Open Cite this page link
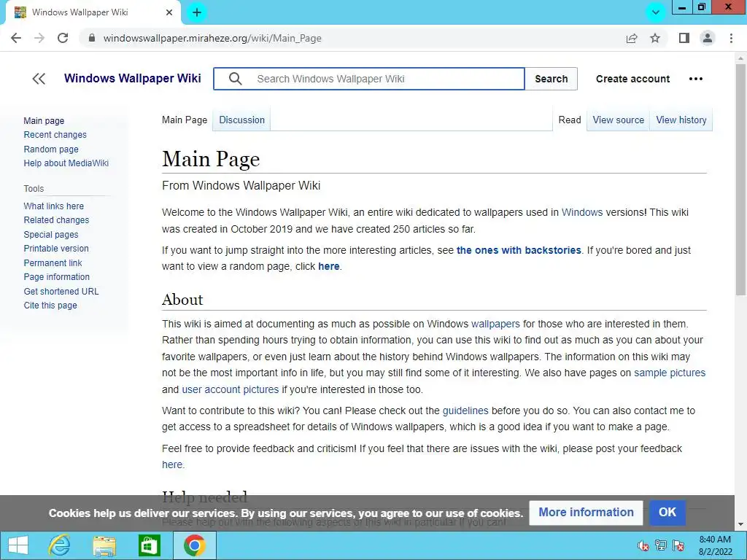This screenshot has width=747, height=560. coord(50,306)
